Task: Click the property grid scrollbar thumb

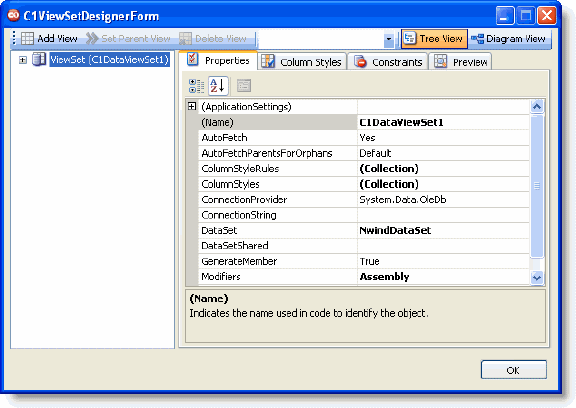Action: point(537,186)
